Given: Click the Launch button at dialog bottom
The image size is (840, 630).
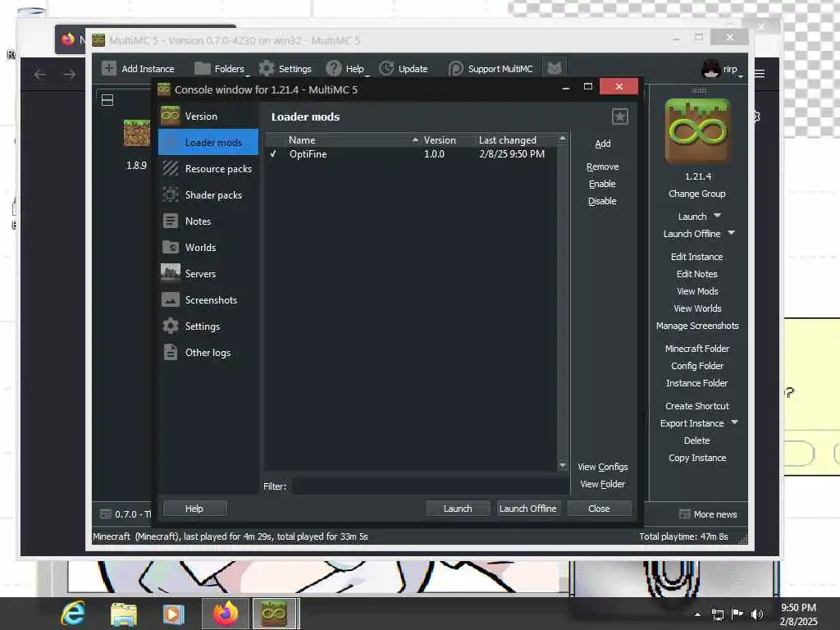Looking at the screenshot, I should pyautogui.click(x=458, y=509).
